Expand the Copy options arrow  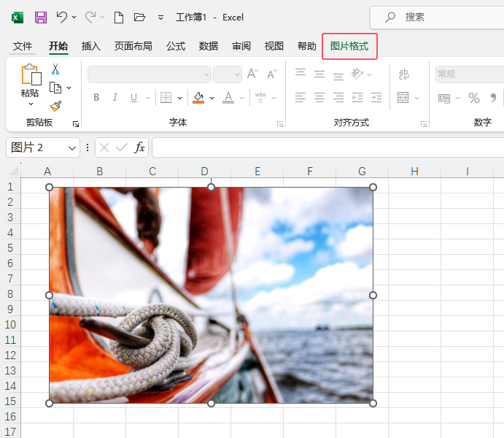tap(69, 88)
